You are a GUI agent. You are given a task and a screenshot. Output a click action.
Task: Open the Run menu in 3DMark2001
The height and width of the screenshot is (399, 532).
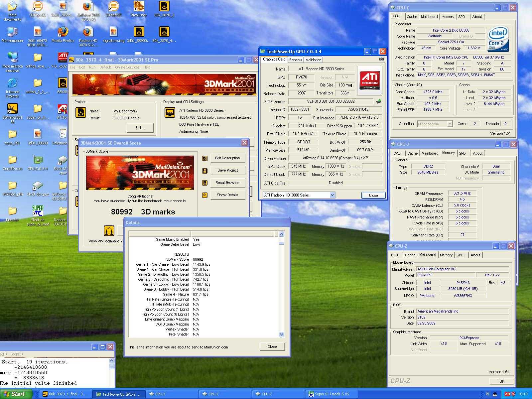coord(92,67)
